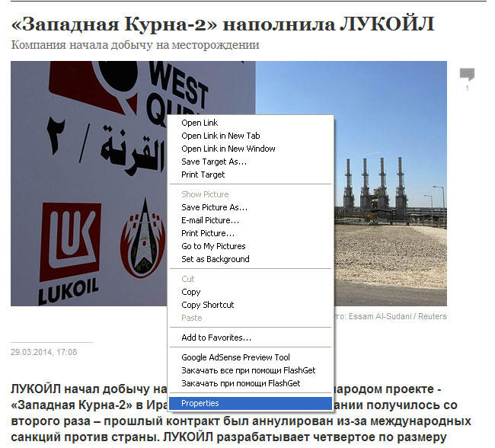This screenshot has width=495, height=448.
Task: Click the date 29.03.2014, 17:08
Action: tap(44, 352)
